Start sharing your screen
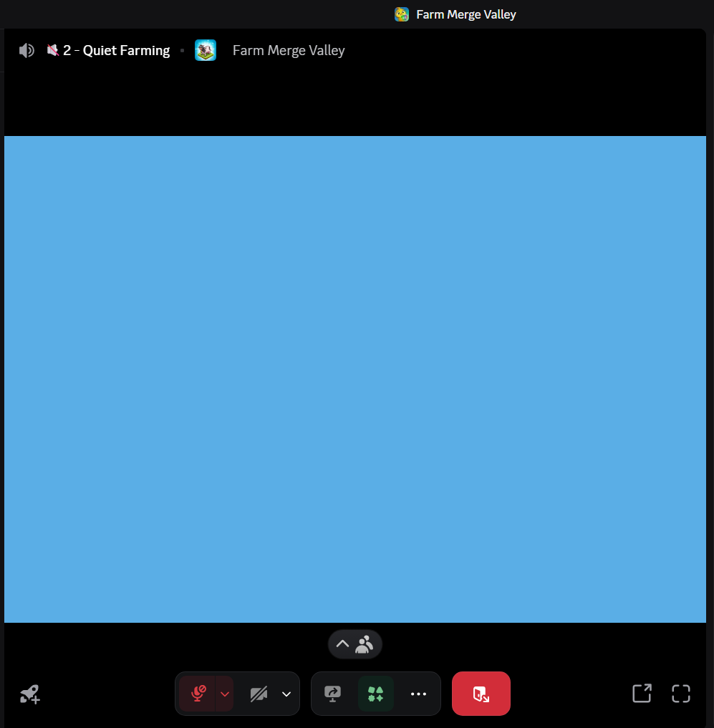 pyautogui.click(x=332, y=694)
